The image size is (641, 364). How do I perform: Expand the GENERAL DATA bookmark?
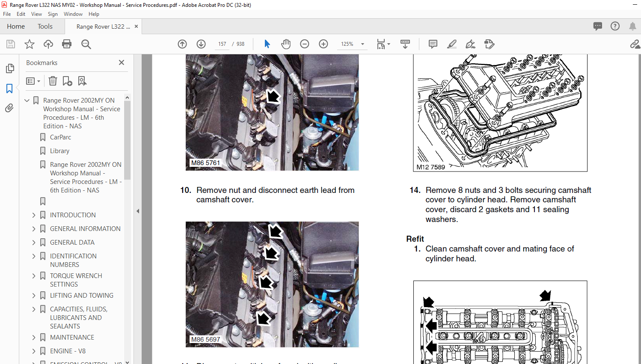(34, 243)
